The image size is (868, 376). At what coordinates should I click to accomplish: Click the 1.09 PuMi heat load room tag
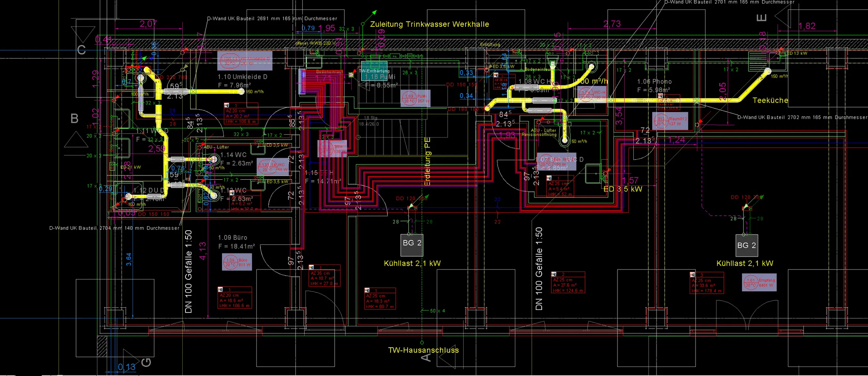(415, 99)
